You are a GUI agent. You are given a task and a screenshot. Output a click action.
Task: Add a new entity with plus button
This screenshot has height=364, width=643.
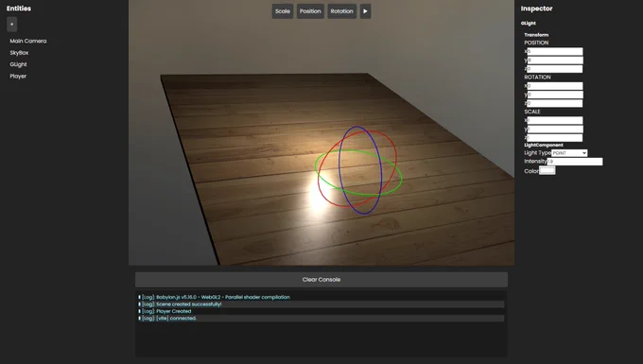pyautogui.click(x=12, y=25)
